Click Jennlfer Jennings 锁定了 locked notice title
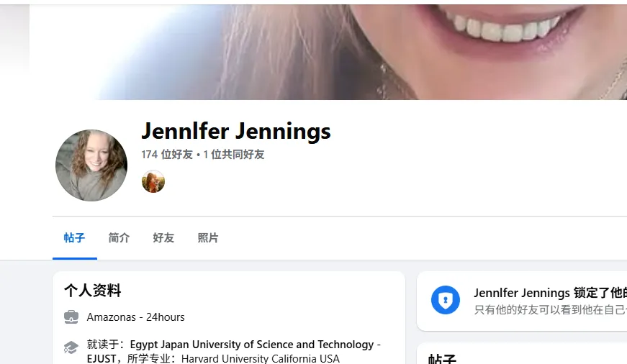Screen dimensions: 627x364 click(550, 293)
